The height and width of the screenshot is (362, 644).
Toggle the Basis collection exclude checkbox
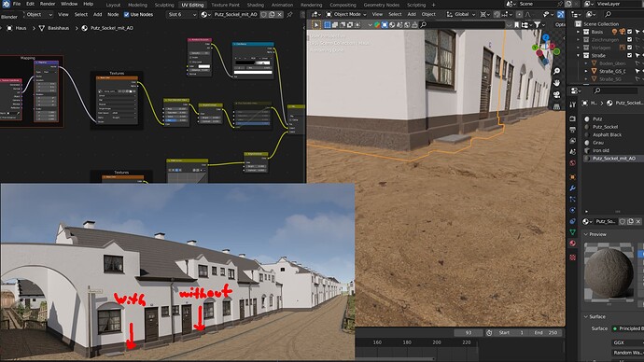tap(629, 32)
